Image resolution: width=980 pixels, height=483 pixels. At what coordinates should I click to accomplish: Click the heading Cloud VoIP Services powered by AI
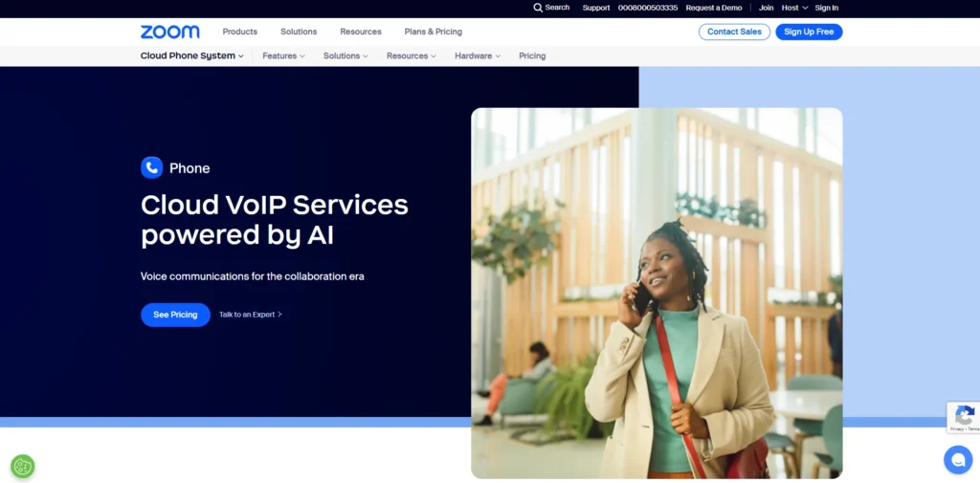[275, 220]
